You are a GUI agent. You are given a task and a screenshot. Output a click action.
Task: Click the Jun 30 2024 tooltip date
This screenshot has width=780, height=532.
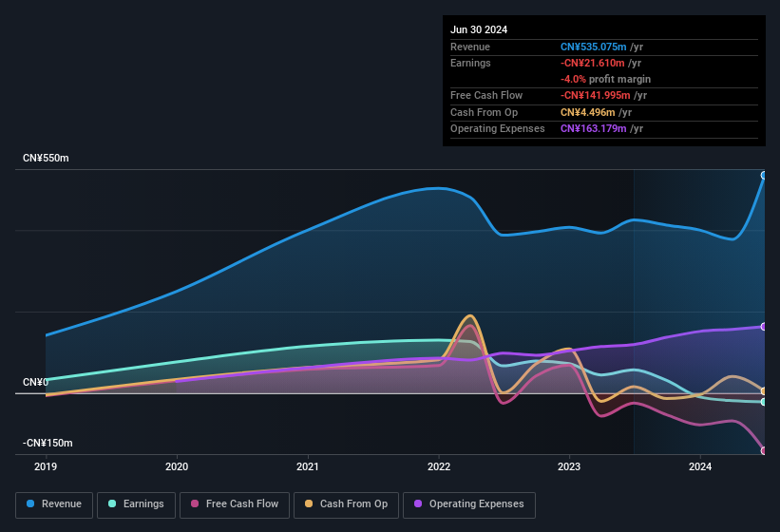pos(479,29)
